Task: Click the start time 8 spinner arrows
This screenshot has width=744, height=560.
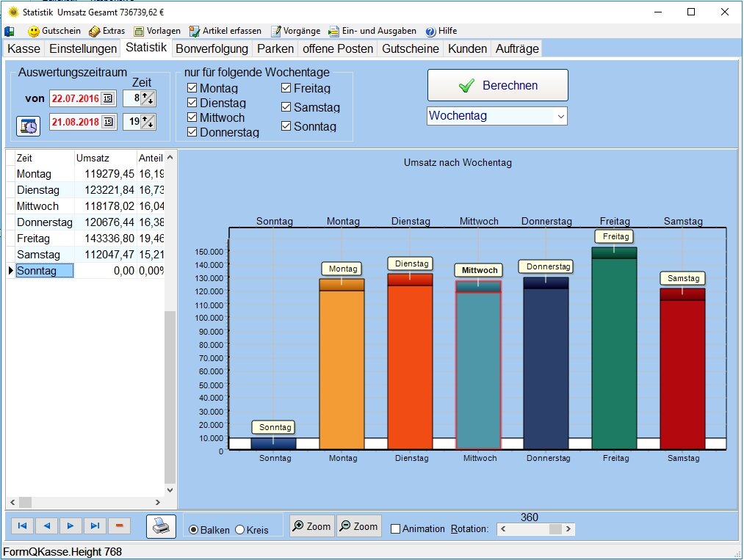Action: click(x=148, y=98)
